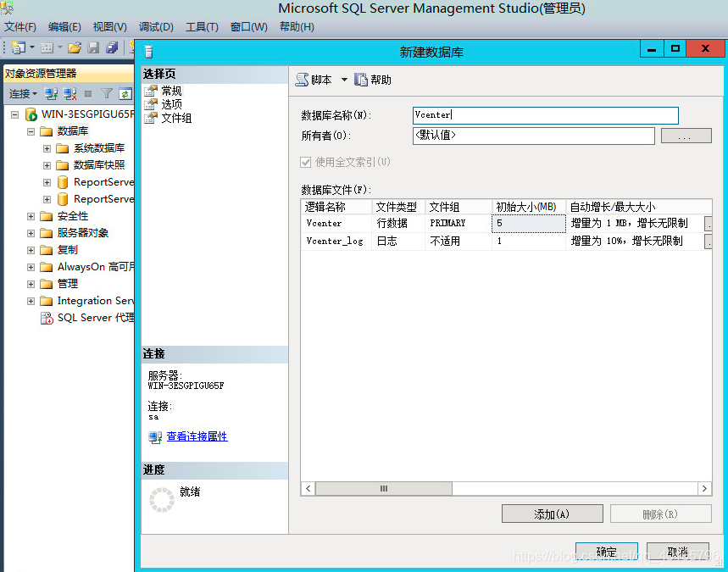Click the 添加(A) button

click(x=552, y=514)
